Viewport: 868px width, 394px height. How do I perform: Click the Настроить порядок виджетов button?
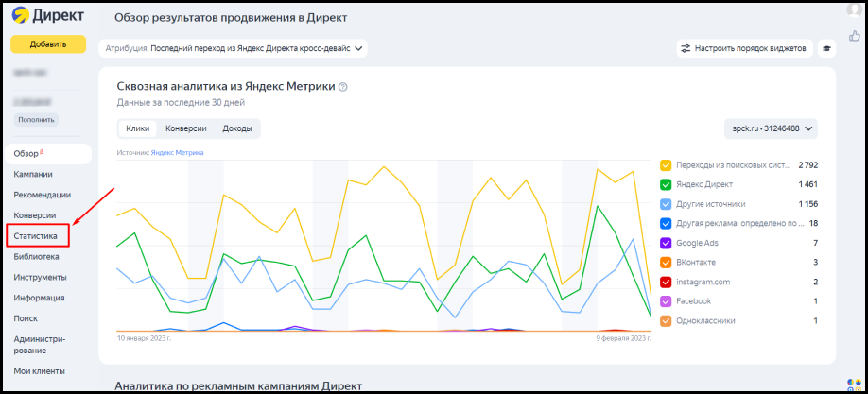pos(744,48)
